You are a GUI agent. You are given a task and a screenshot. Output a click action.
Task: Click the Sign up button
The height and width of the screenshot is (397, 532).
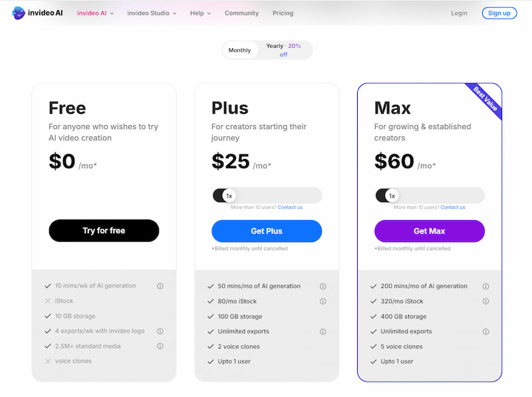pyautogui.click(x=499, y=13)
